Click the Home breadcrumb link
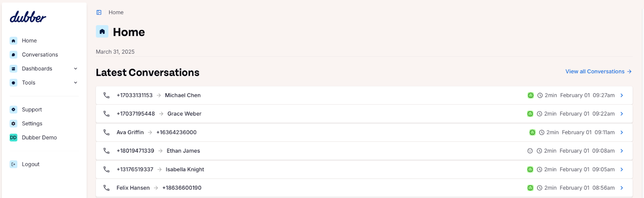Viewport: 644px width, 198px height. pos(116,12)
